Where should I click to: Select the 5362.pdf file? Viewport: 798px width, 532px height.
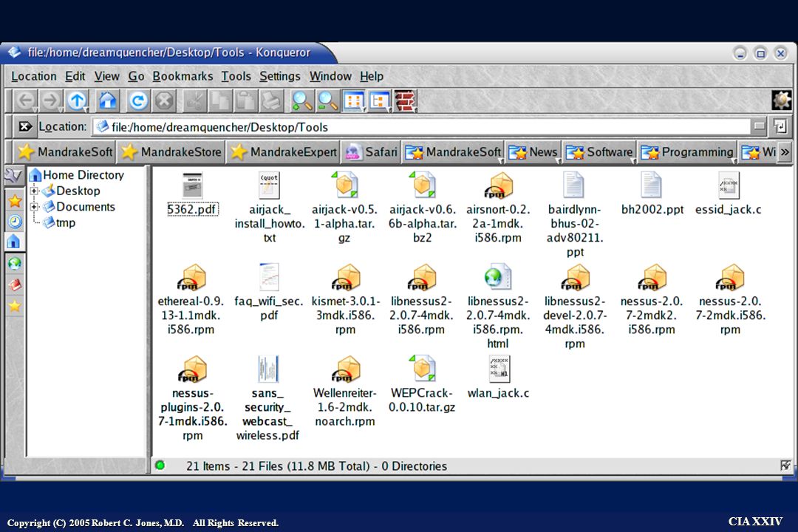[193, 194]
